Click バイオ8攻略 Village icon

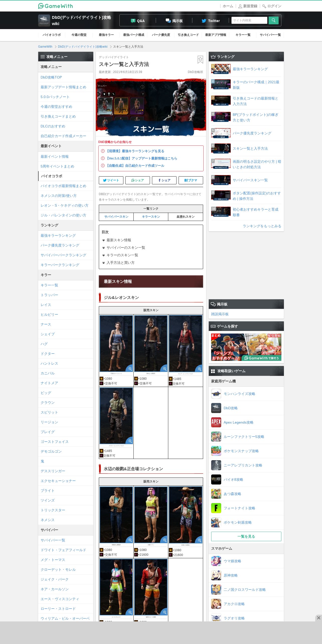(x=216, y=479)
